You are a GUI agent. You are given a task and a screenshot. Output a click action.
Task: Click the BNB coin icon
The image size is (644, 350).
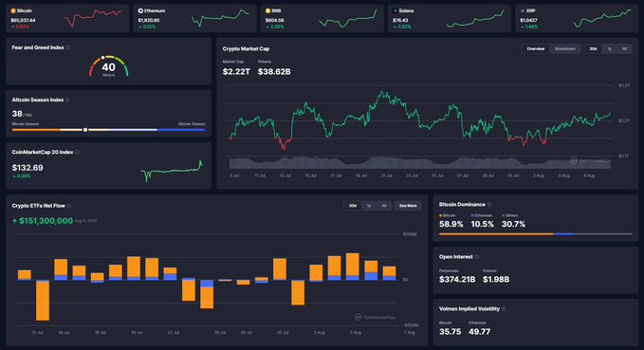point(267,10)
